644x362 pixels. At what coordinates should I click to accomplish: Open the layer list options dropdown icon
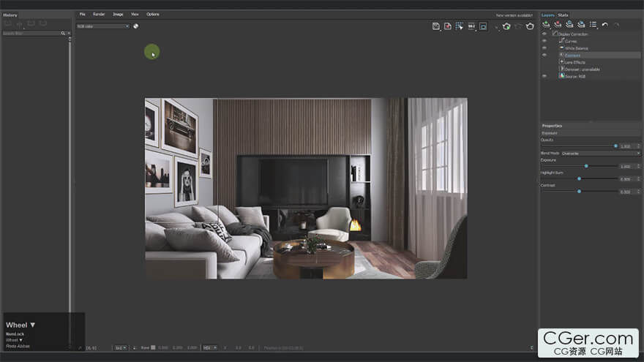point(594,24)
